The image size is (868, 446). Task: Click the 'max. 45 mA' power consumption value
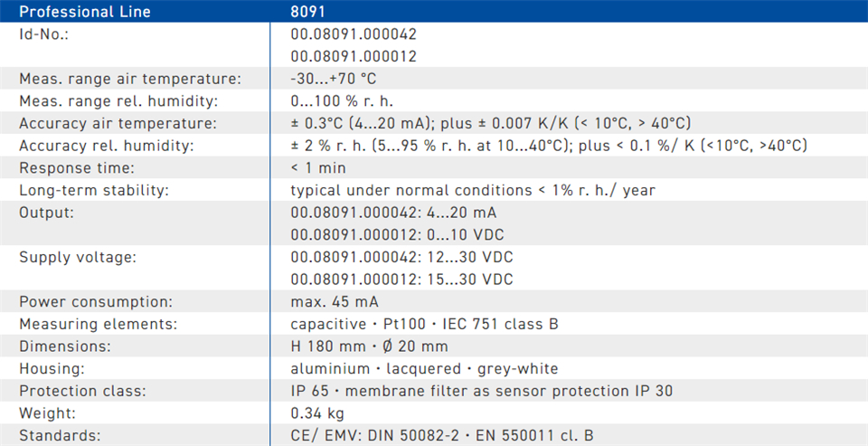[x=335, y=301]
